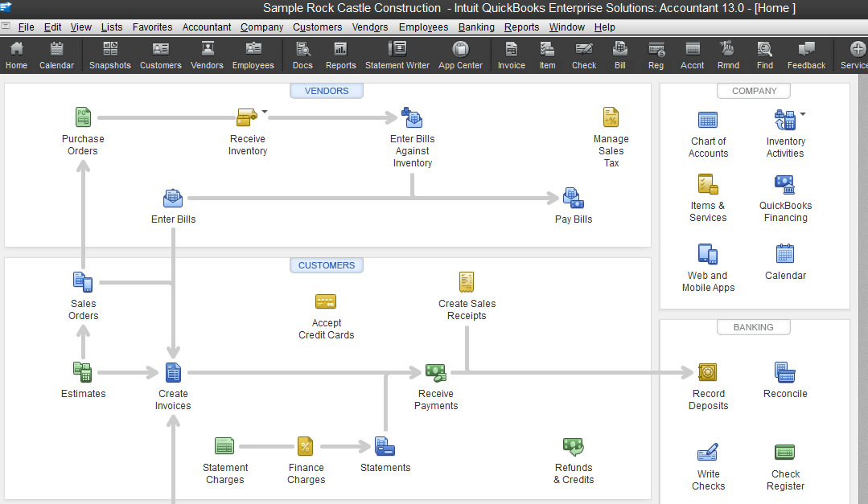This screenshot has height=504, width=868.
Task: Open Chart of Accounts
Action: [x=708, y=119]
